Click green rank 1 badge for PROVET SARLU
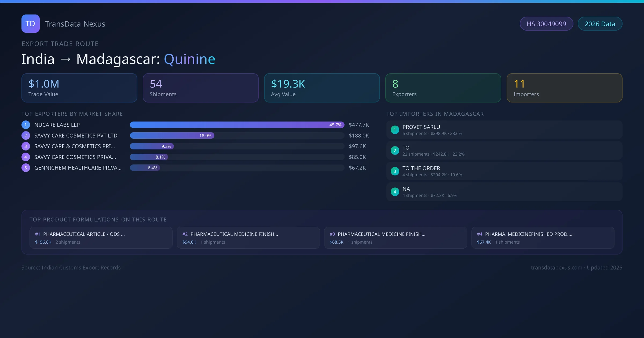644x338 pixels. tap(395, 130)
